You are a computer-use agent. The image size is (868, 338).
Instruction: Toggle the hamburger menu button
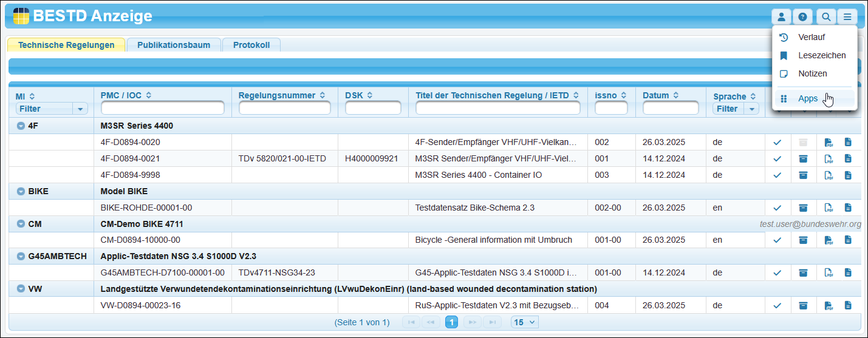(847, 17)
